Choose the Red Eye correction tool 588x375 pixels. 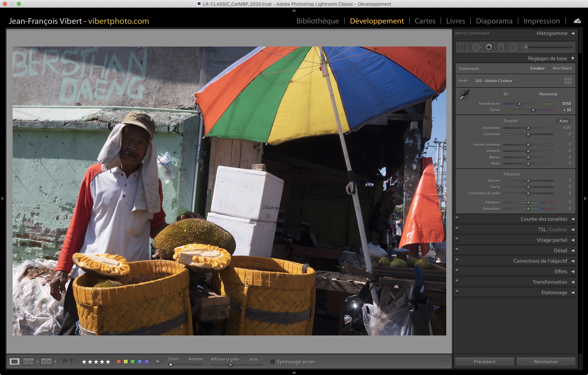coord(489,47)
